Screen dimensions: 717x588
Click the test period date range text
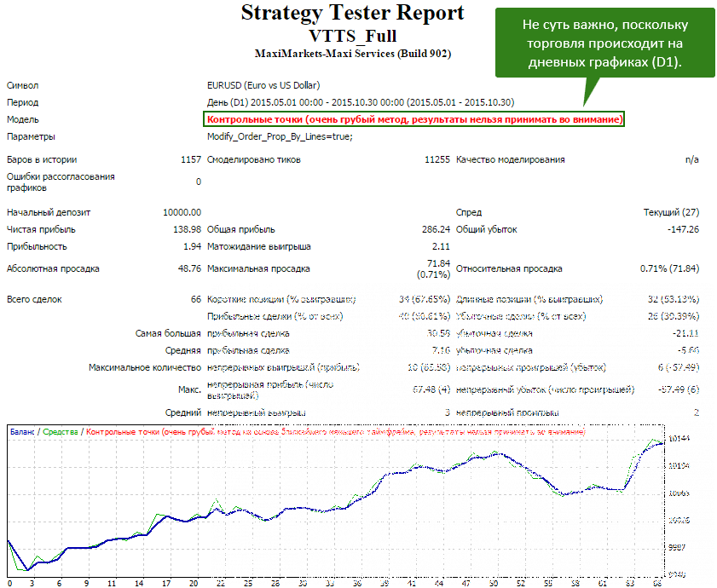click(x=361, y=102)
